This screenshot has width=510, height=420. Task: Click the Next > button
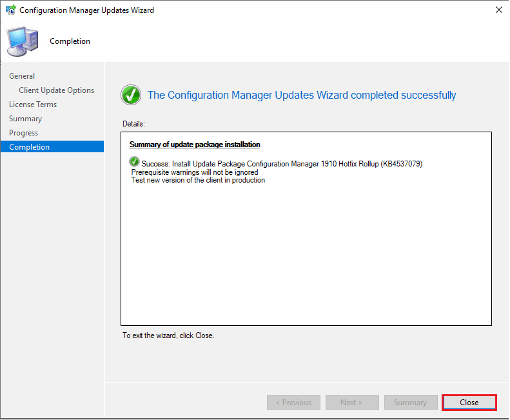point(351,403)
